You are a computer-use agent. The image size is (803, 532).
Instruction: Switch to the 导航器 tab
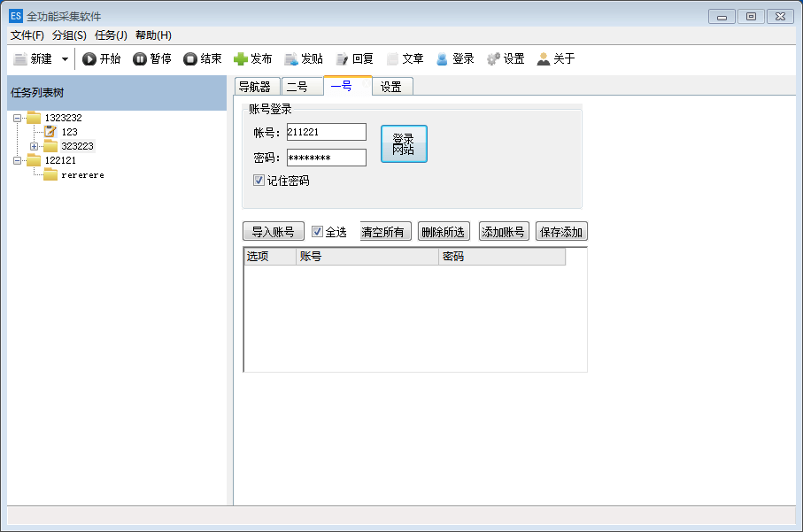click(258, 86)
